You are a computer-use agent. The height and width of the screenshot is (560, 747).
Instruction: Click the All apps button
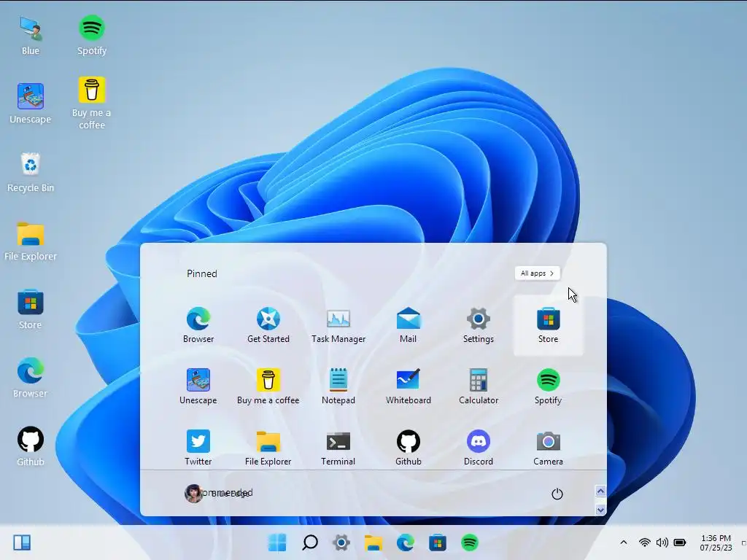(538, 273)
